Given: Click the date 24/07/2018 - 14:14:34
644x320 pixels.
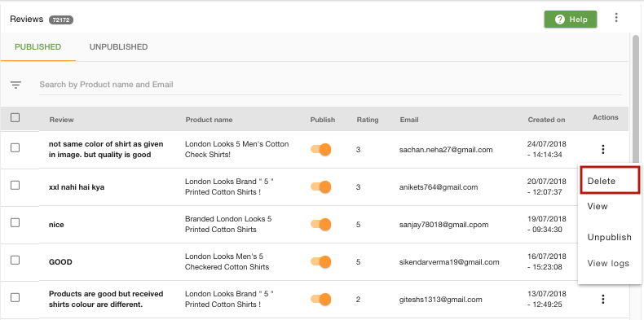Looking at the screenshot, I should coord(547,149).
